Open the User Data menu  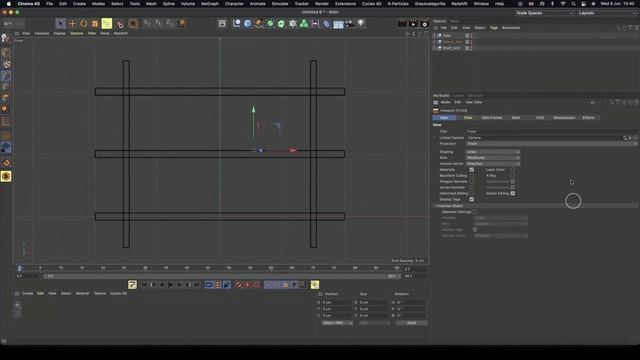click(x=473, y=102)
